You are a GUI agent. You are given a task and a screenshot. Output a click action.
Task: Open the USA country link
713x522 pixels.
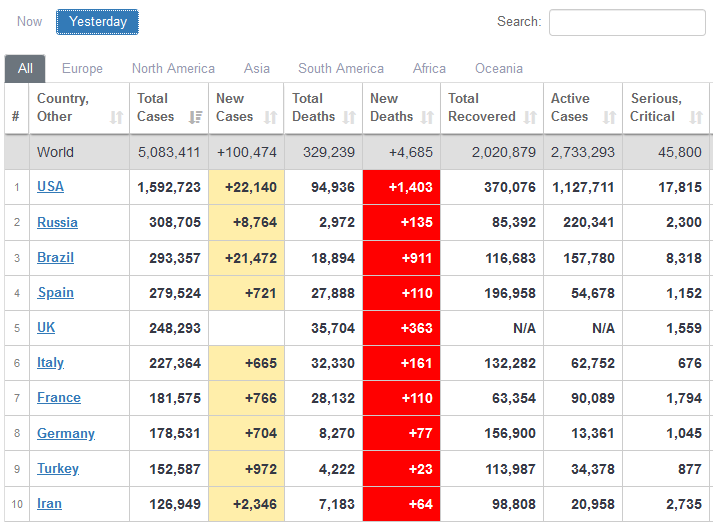click(x=50, y=187)
